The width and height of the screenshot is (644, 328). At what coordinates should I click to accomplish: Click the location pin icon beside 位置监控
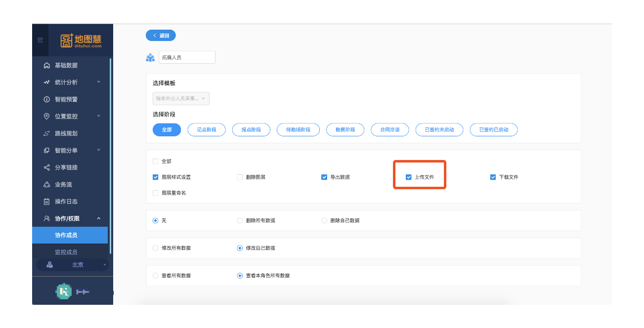[x=47, y=117]
